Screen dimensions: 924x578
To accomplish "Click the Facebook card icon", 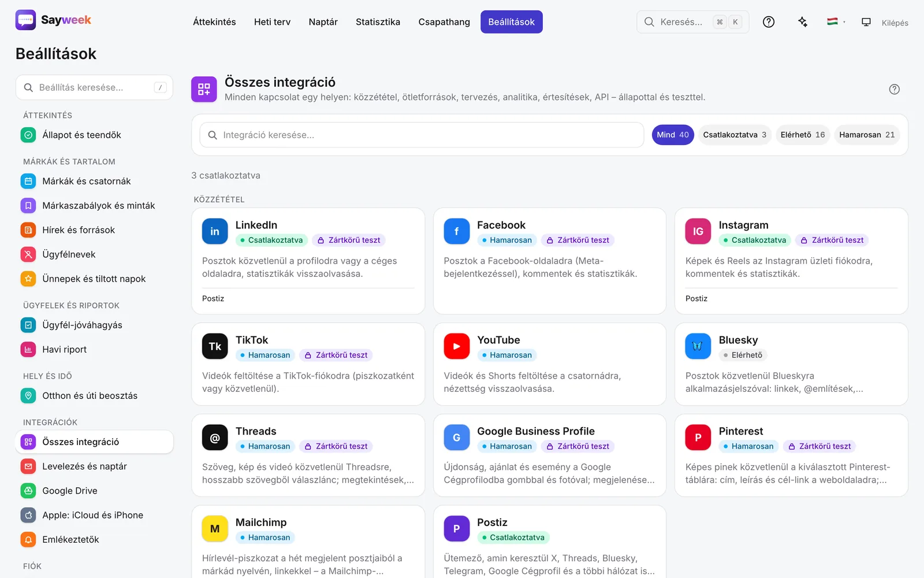I will 457,231.
